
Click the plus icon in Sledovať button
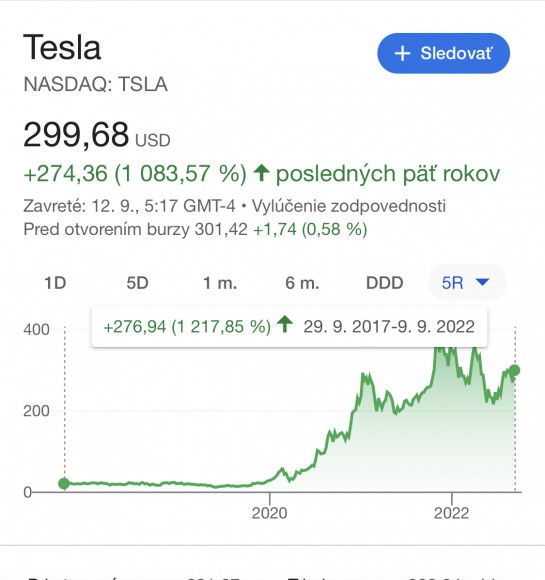click(402, 54)
